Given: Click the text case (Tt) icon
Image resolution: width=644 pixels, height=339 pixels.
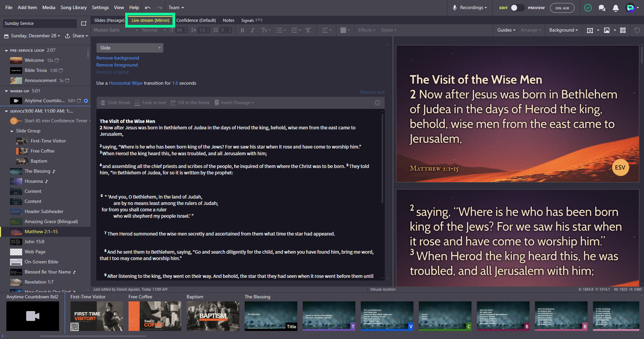Looking at the screenshot, I should coord(264,30).
